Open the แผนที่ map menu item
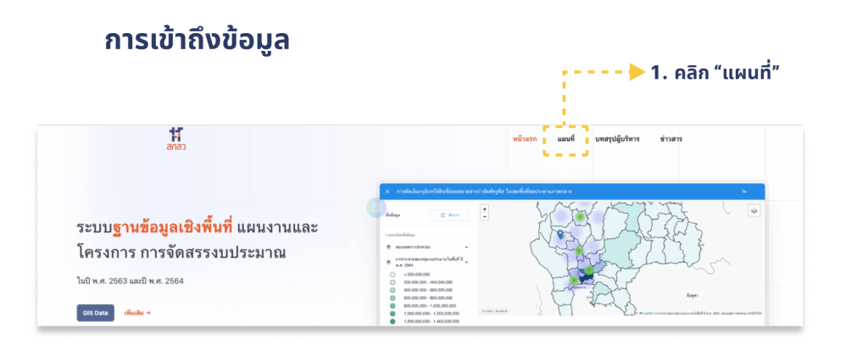The image size is (868, 351). 565,139
